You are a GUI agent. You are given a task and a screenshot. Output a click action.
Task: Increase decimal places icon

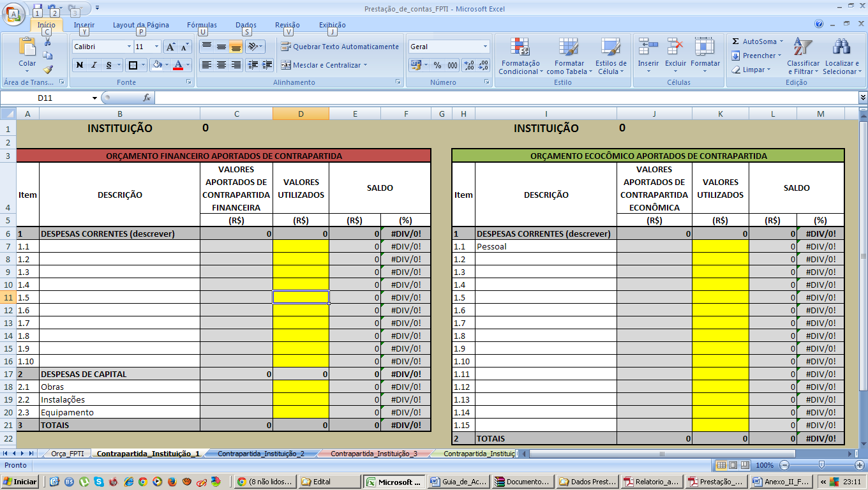pyautogui.click(x=468, y=65)
